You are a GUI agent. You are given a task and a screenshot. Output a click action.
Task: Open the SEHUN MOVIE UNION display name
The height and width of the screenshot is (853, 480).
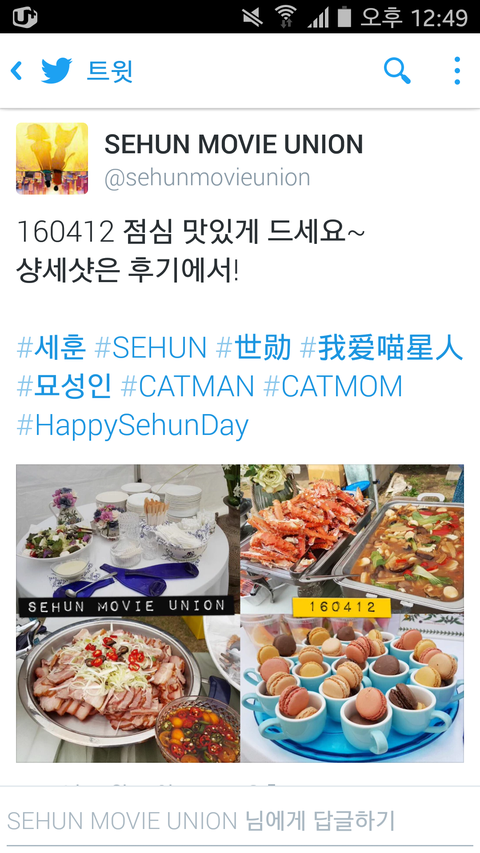tap(234, 144)
